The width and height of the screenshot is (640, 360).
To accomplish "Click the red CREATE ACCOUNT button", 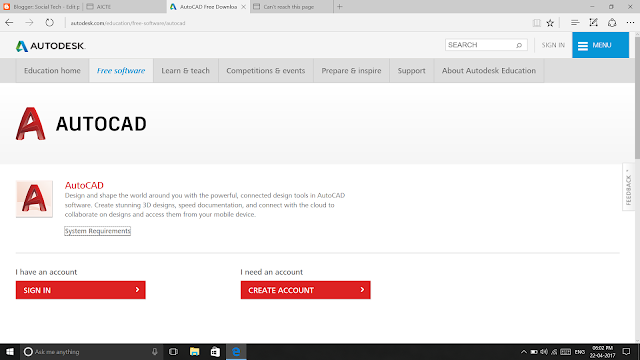I will click(x=305, y=290).
